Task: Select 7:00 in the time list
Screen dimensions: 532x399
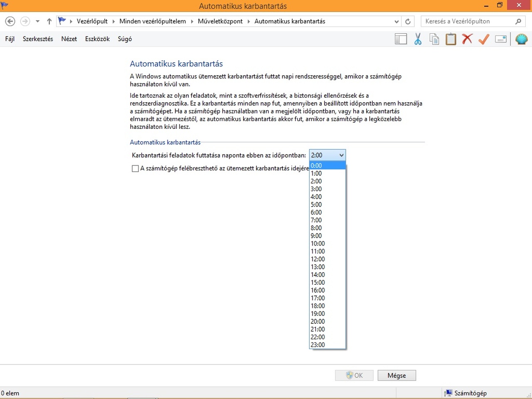Action: click(328, 220)
